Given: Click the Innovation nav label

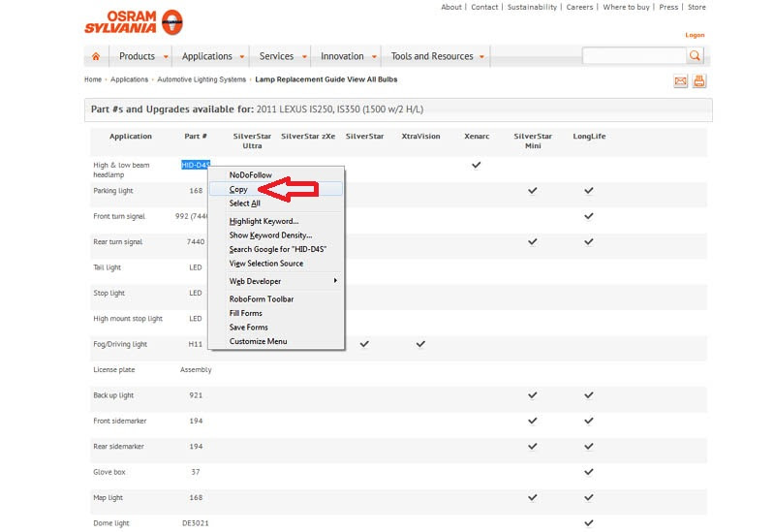Looking at the screenshot, I should coord(342,56).
